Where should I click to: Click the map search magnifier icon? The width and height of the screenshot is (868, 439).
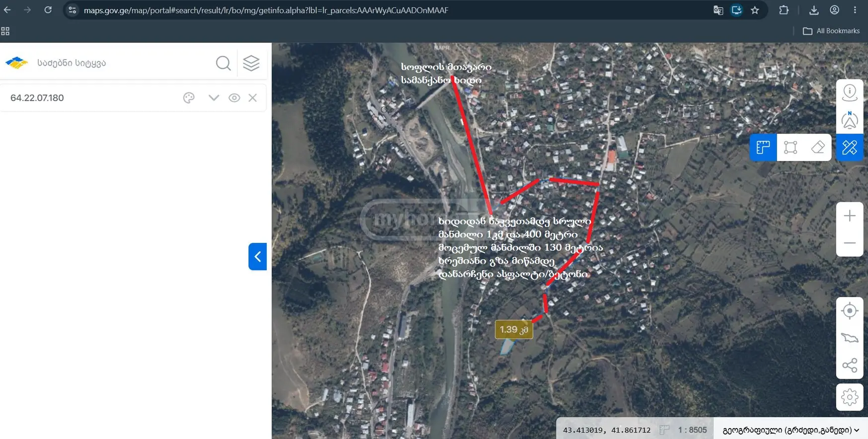point(223,63)
